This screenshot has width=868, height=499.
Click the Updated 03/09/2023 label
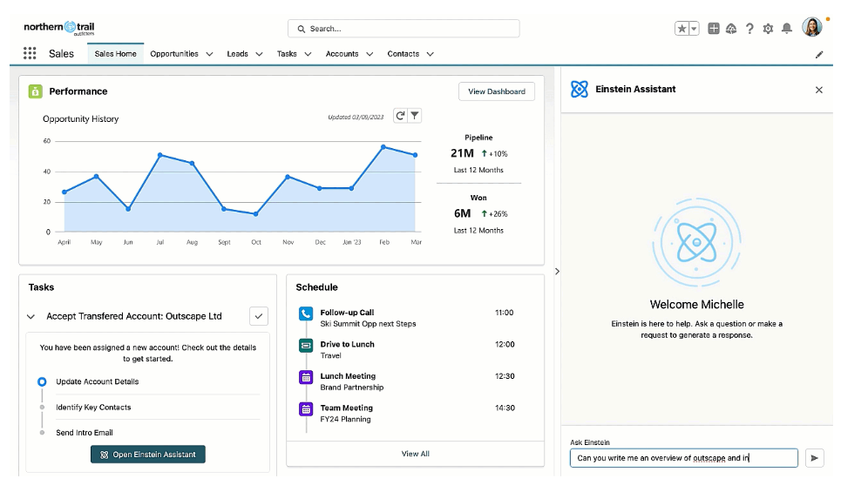coord(356,118)
